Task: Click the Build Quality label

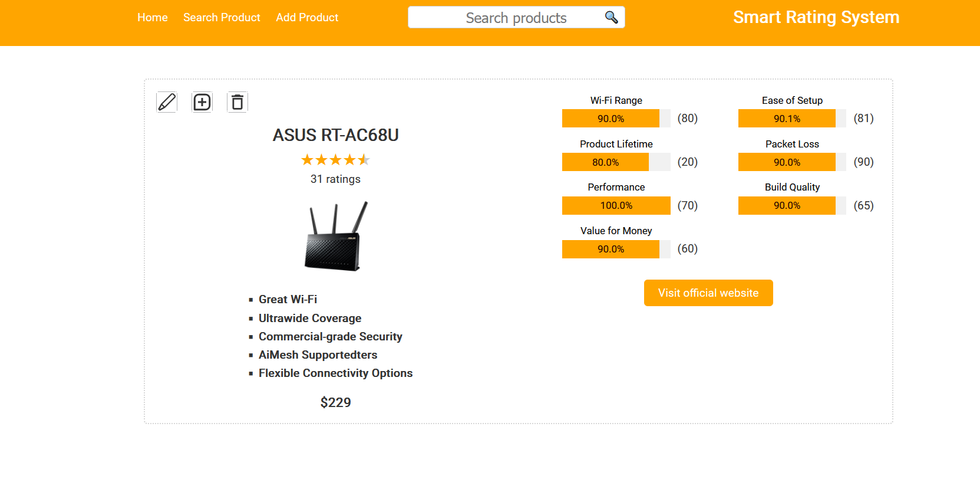Action: [792, 187]
